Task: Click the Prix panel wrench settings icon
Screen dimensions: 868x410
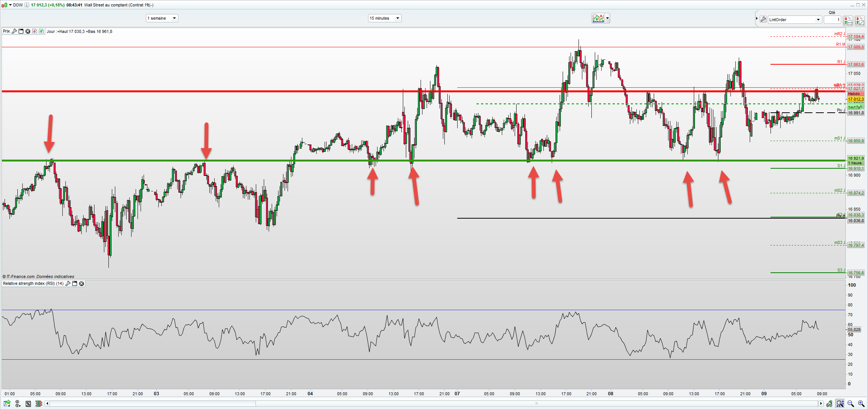Action: tap(14, 31)
